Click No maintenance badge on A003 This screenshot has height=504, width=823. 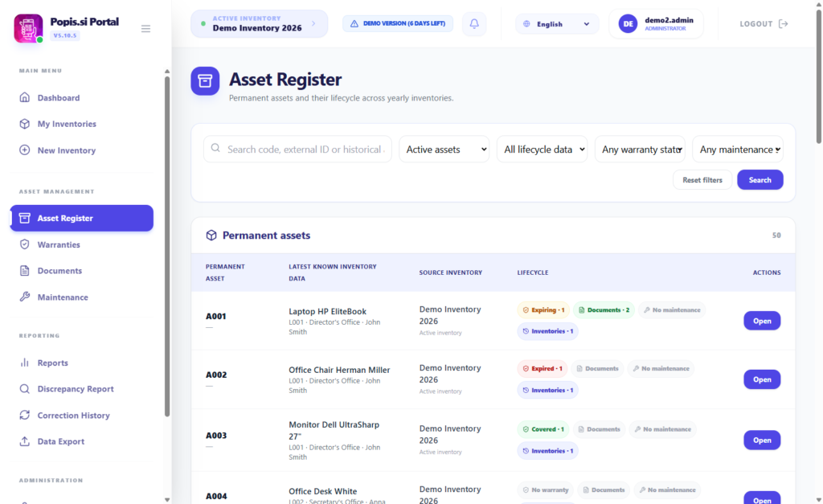662,429
